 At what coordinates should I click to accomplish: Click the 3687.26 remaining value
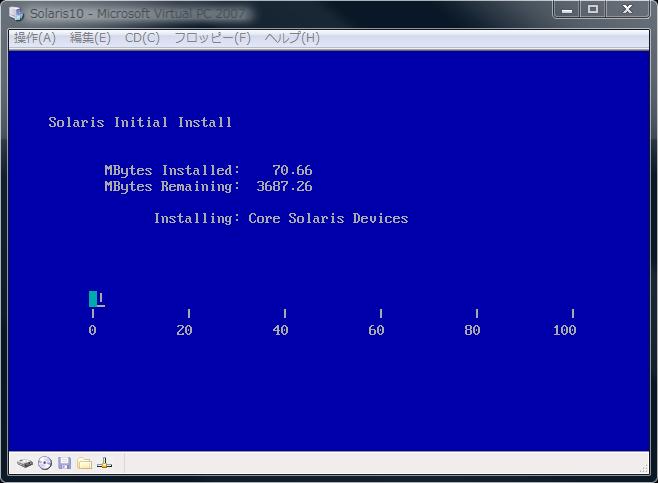[284, 186]
